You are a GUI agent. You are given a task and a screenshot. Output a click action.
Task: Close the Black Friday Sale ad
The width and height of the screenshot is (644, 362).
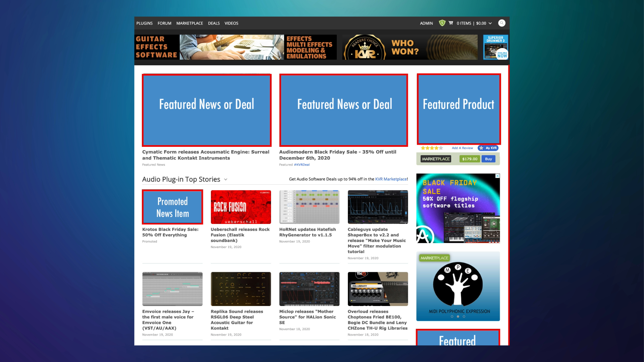pos(498,176)
